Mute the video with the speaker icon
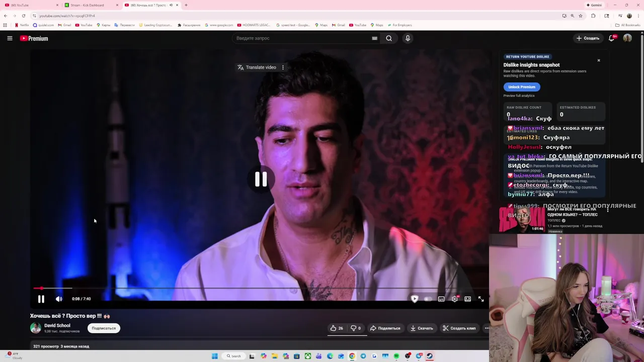 coord(59,299)
